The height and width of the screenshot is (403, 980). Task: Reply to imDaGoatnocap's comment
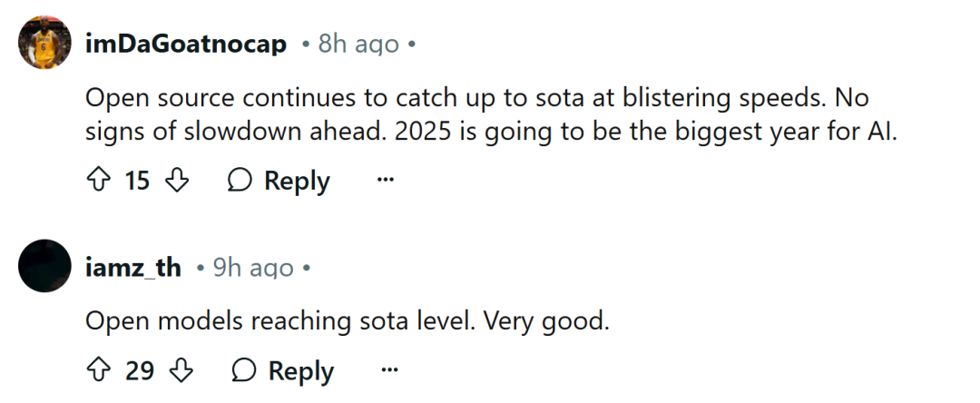[297, 182]
